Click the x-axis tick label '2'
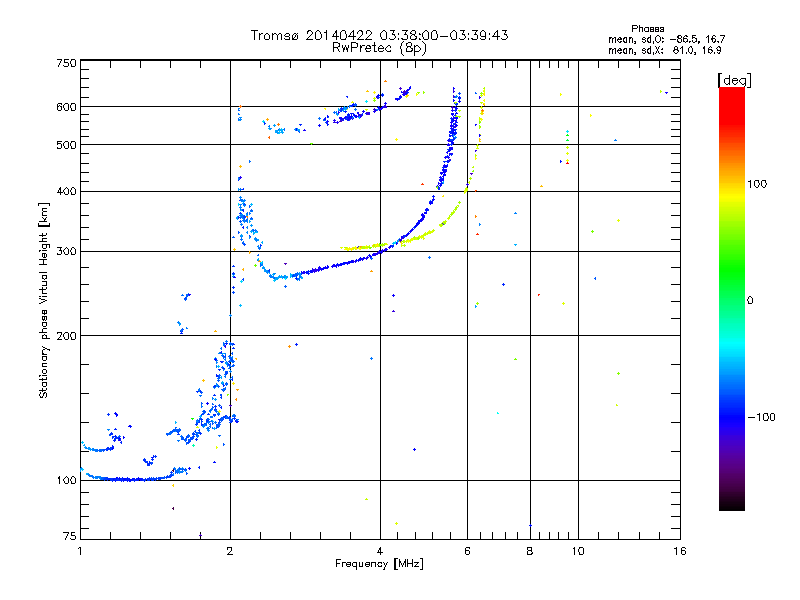800x600 pixels. (x=230, y=551)
